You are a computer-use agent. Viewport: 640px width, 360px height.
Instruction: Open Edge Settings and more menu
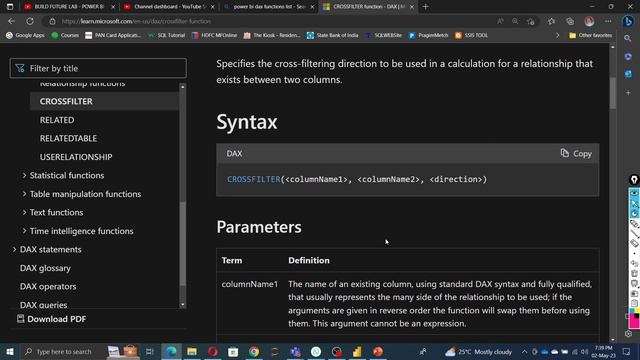[608, 21]
